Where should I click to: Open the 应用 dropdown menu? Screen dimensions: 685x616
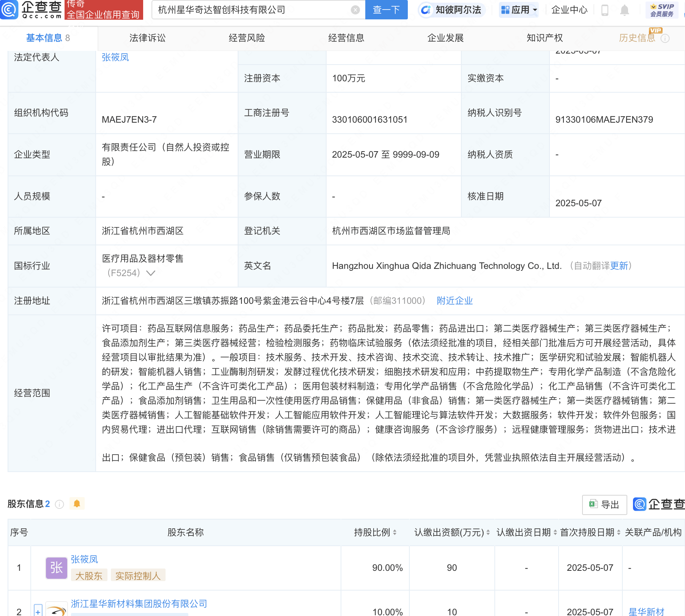point(519,10)
